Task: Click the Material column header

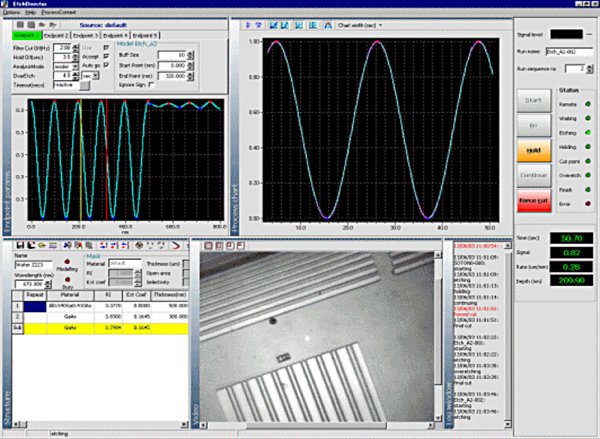Action: [70, 295]
